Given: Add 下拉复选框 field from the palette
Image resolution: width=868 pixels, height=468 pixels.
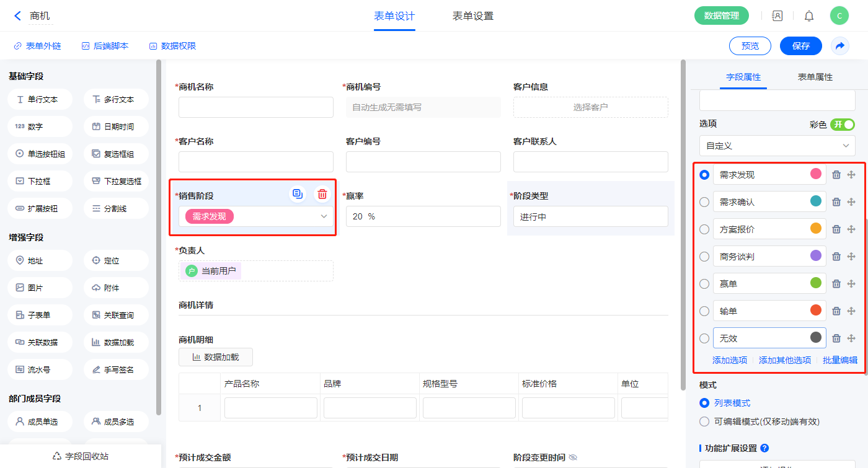Looking at the screenshot, I should coord(116,181).
